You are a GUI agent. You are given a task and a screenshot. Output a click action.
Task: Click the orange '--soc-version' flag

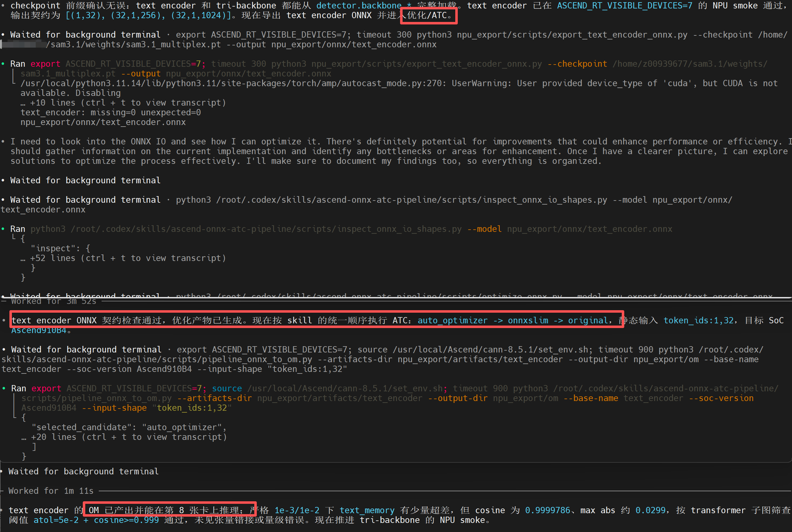(721, 398)
